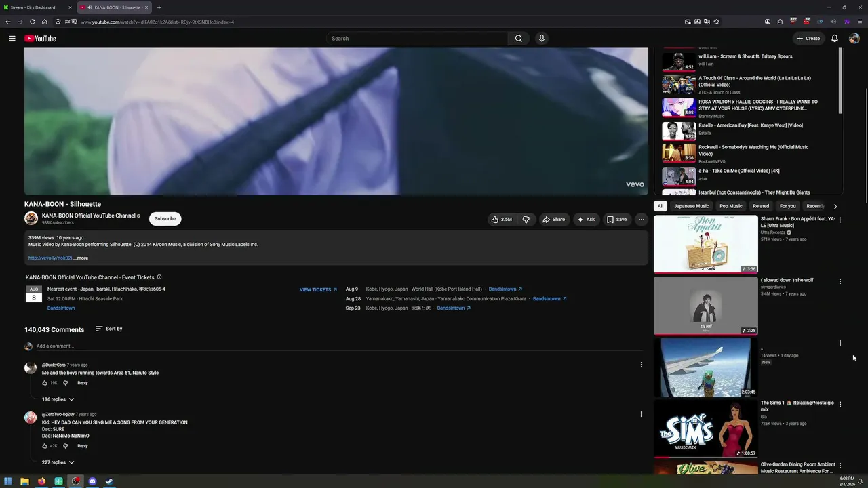Expand the description with ...more

click(x=81, y=258)
